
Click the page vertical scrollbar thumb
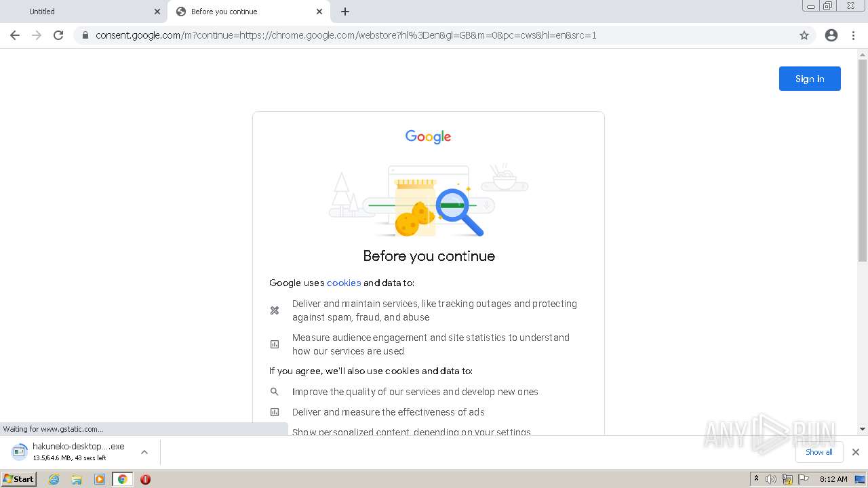coord(863,161)
